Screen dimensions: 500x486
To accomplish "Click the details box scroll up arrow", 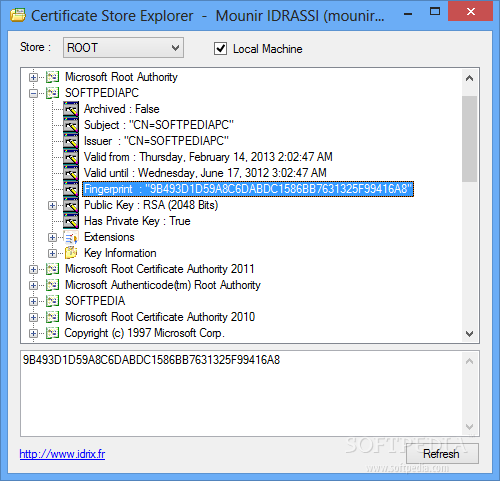I will (469, 361).
